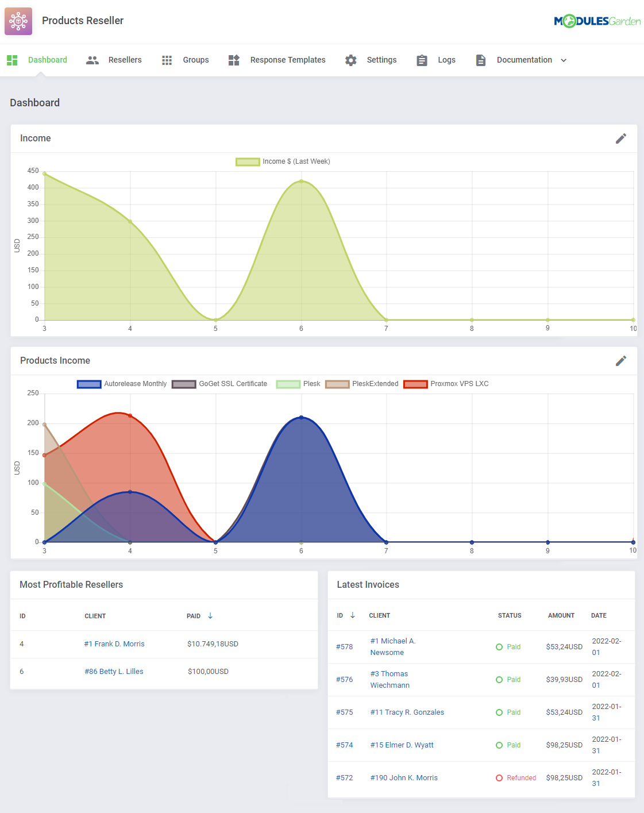The image size is (644, 813).
Task: Toggle GoGet SSL Certificate legend swatch
Action: coord(184,384)
